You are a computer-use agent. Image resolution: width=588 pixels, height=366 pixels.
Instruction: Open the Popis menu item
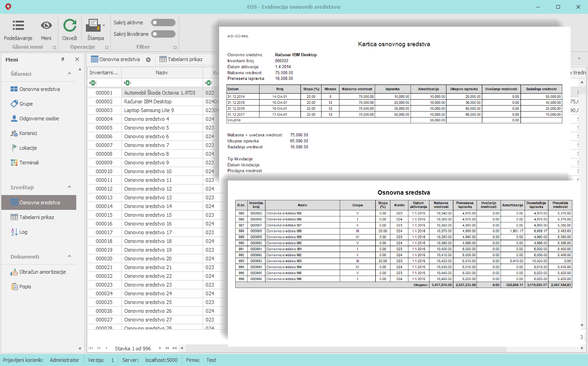(39, 287)
